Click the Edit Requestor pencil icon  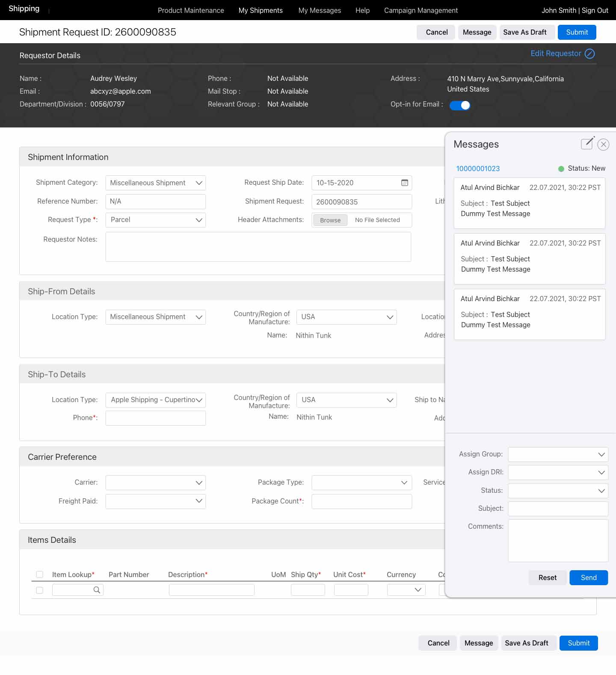pyautogui.click(x=589, y=54)
